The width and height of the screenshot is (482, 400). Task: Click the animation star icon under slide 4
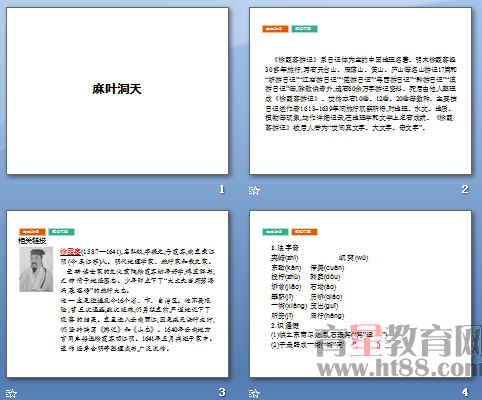coord(254,394)
